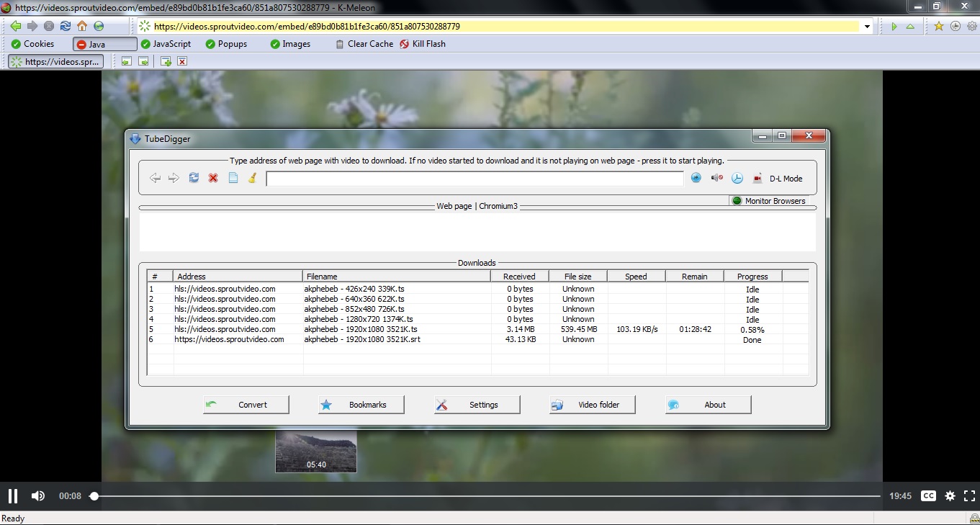This screenshot has height=525, width=980.
Task: Toggle Java permission in K-Meleon
Action: [x=104, y=44]
